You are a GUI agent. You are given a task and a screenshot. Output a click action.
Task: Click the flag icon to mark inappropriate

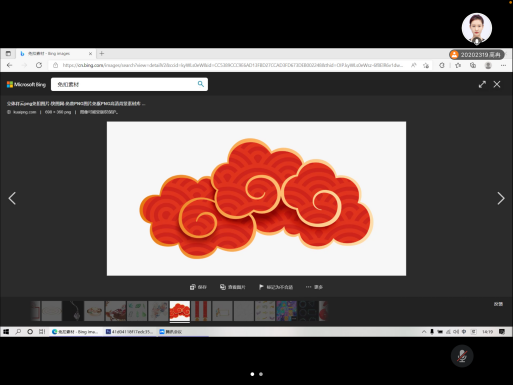(261, 287)
